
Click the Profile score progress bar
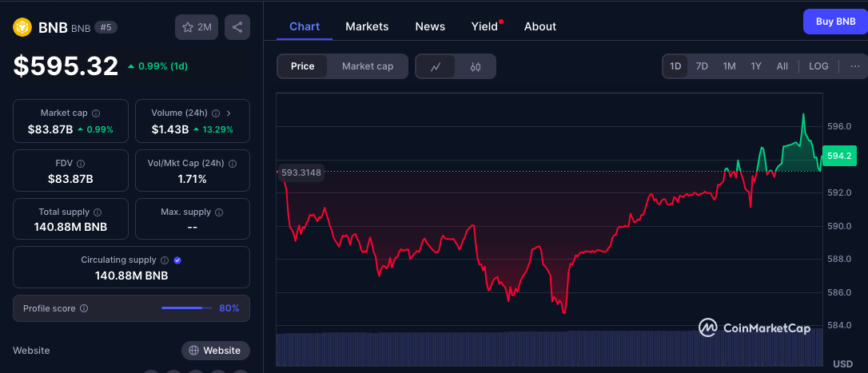point(187,308)
